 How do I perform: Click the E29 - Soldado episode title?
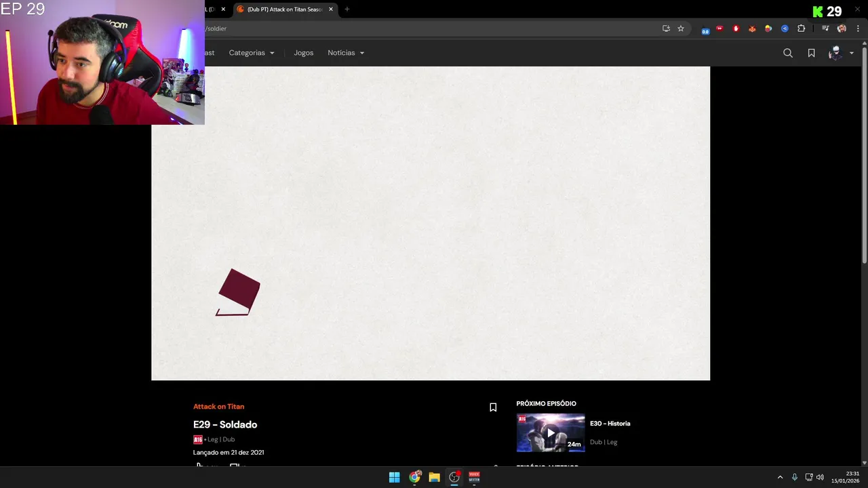[225, 424]
